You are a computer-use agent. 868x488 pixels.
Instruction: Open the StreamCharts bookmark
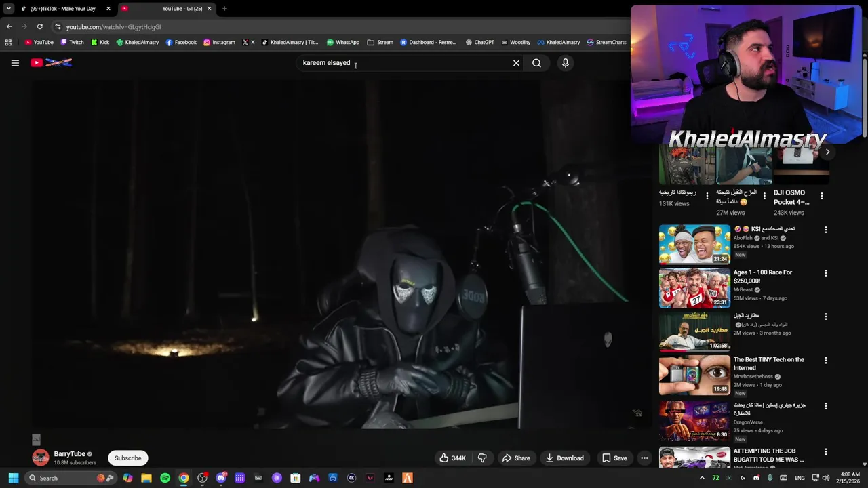pos(606,42)
